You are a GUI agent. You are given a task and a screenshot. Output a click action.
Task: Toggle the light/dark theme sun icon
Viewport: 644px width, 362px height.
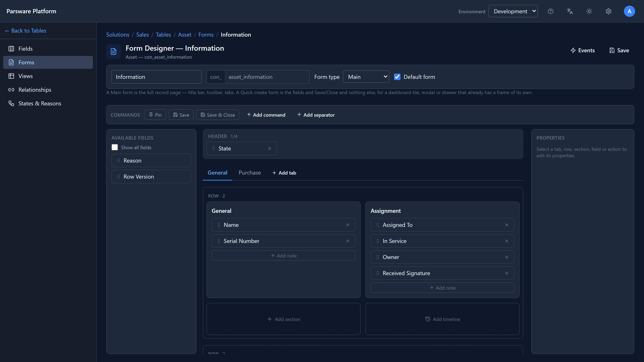(589, 11)
